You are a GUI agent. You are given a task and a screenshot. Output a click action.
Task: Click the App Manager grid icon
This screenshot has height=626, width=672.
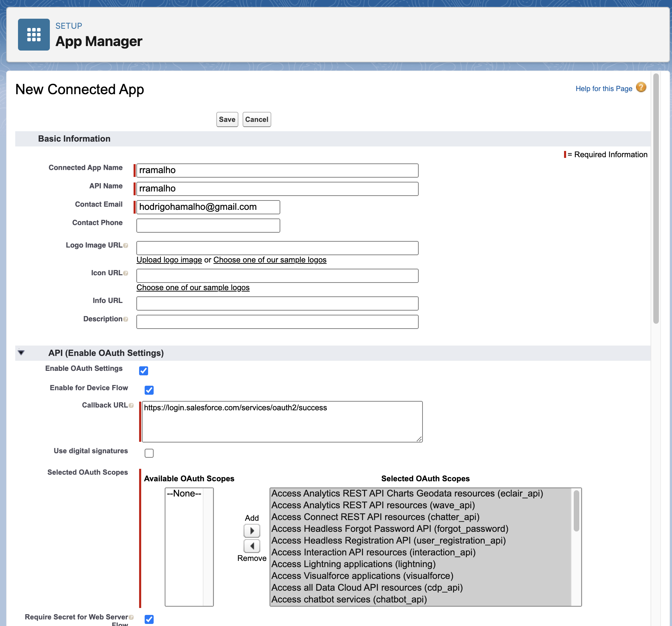[x=34, y=35]
